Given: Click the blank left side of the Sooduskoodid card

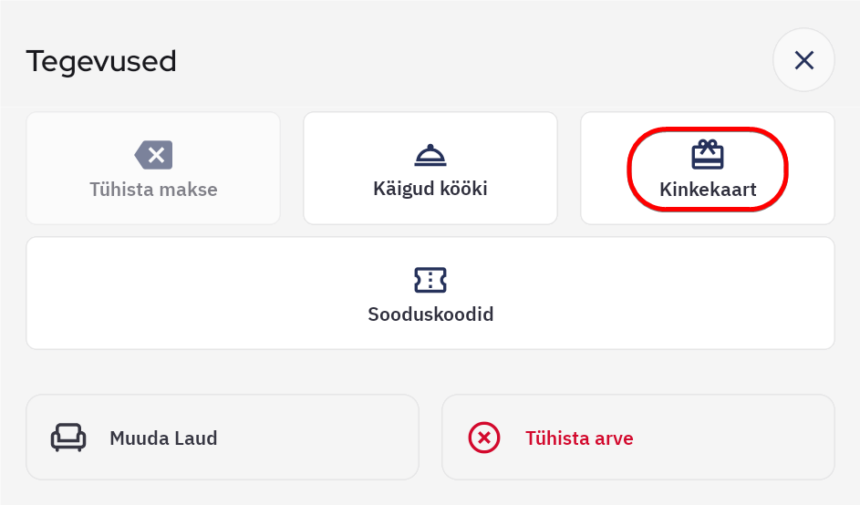Looking at the screenshot, I should (150, 293).
